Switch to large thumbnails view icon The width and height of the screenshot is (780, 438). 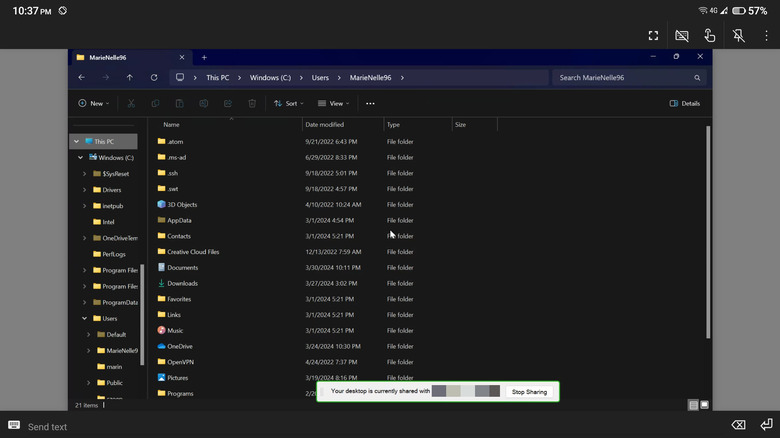coord(704,405)
